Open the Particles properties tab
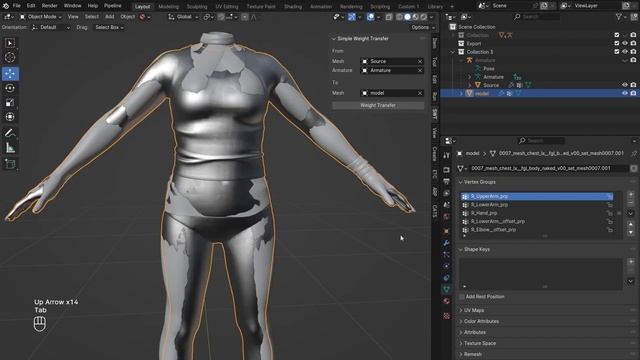The image size is (640, 360). [446, 254]
